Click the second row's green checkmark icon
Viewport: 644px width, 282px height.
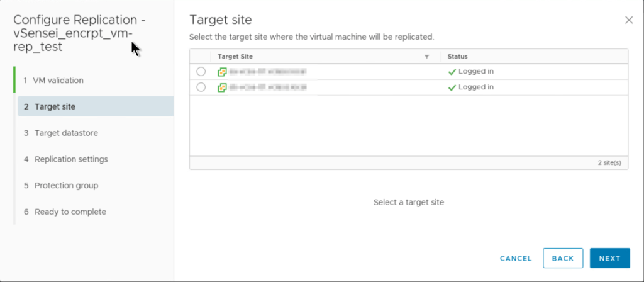pos(452,87)
